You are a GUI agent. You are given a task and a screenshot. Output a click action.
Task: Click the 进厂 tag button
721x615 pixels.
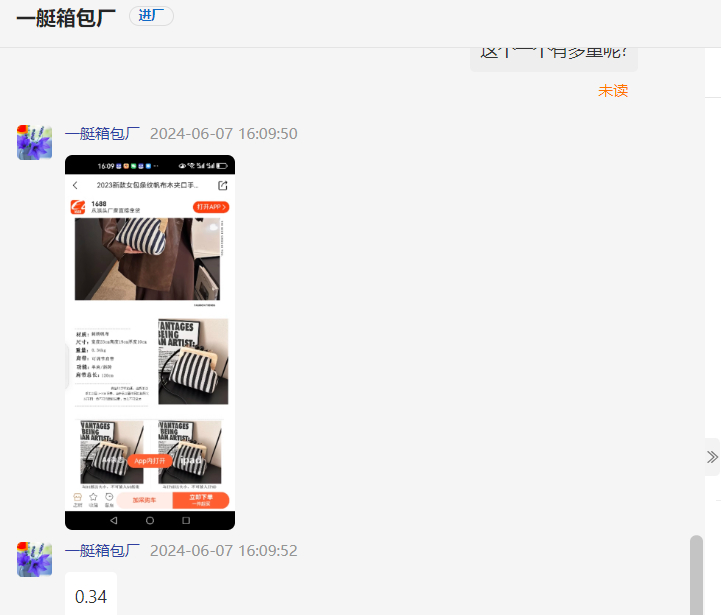coord(151,16)
